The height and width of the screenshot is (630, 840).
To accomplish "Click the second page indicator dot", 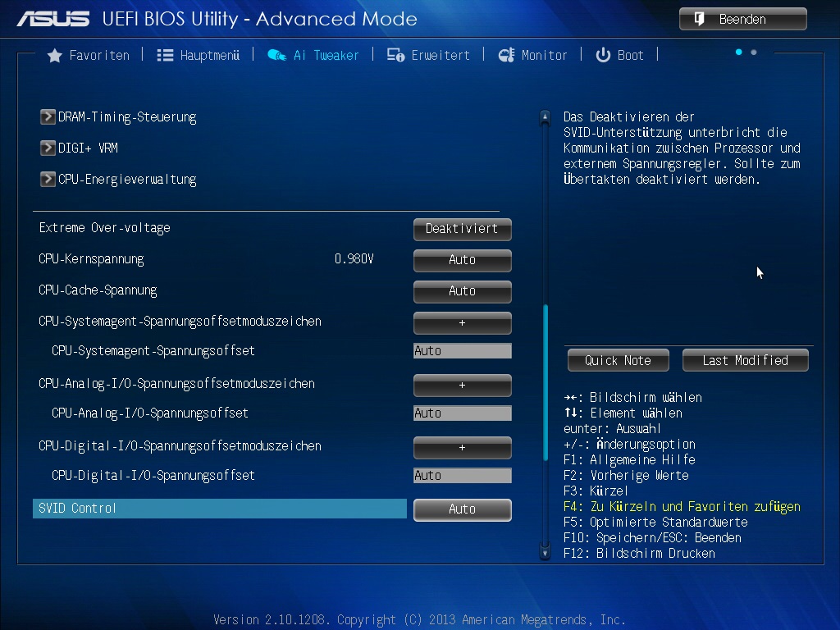I will pyautogui.click(x=754, y=52).
